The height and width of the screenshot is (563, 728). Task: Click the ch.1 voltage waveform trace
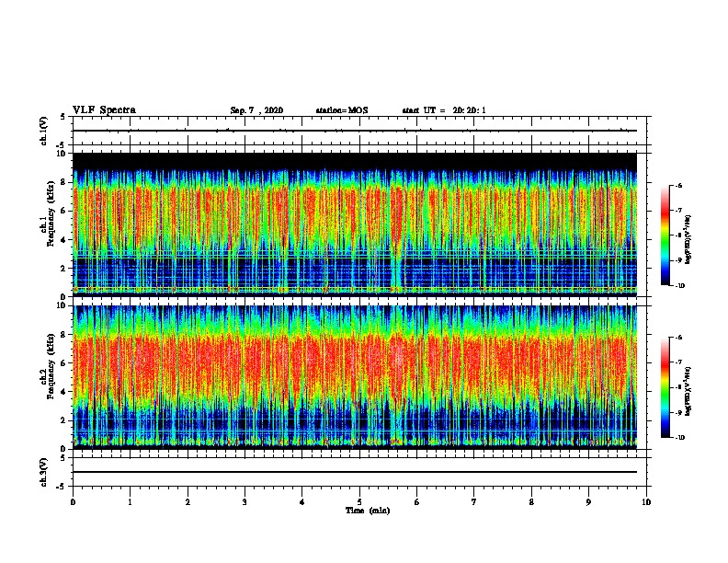pyautogui.click(x=355, y=131)
